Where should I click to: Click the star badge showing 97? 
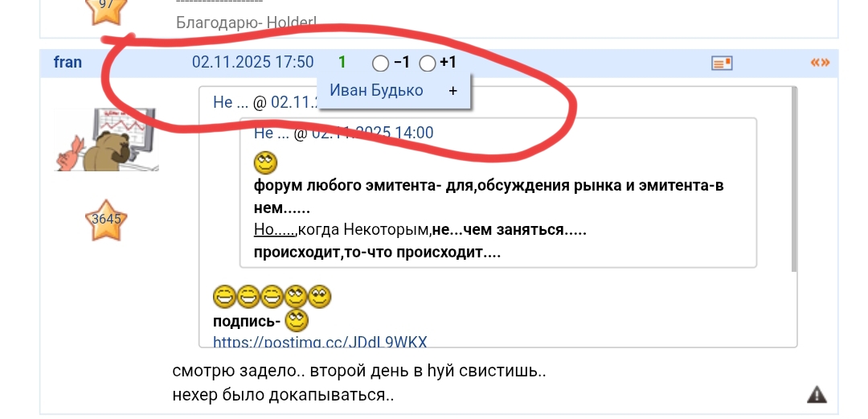[106, 11]
